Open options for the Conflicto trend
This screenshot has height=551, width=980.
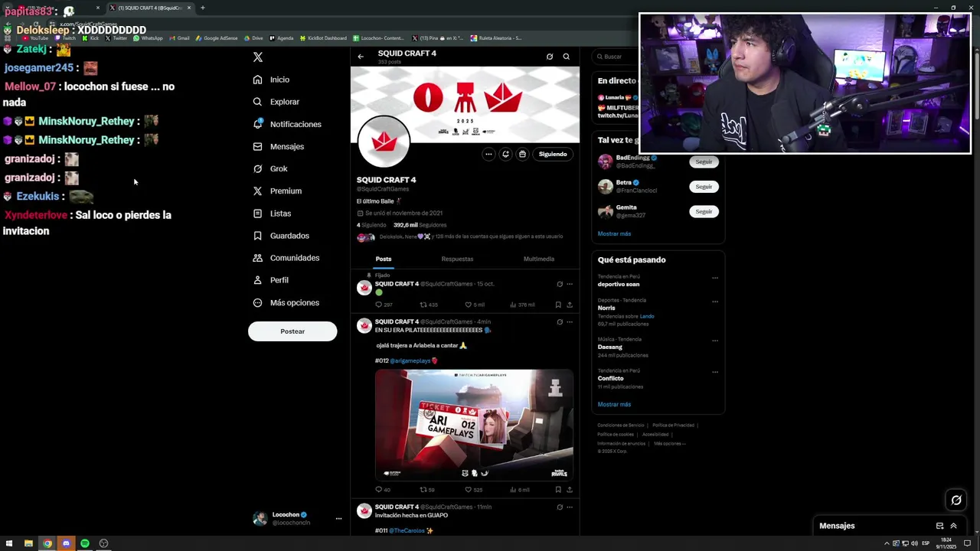[x=715, y=372]
